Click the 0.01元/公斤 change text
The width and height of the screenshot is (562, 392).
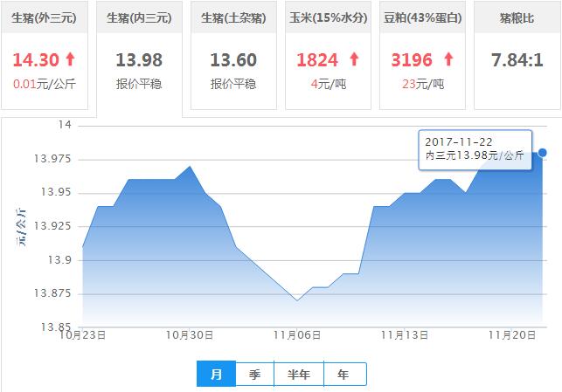click(x=45, y=84)
